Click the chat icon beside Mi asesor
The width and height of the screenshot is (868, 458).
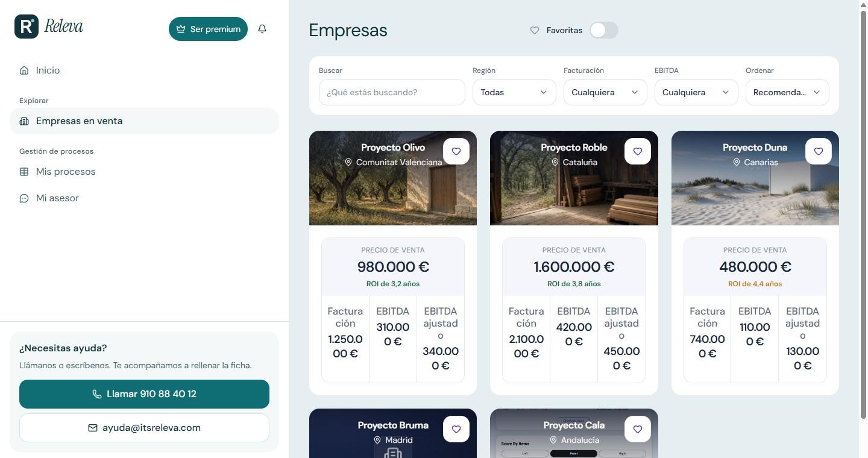pos(24,198)
